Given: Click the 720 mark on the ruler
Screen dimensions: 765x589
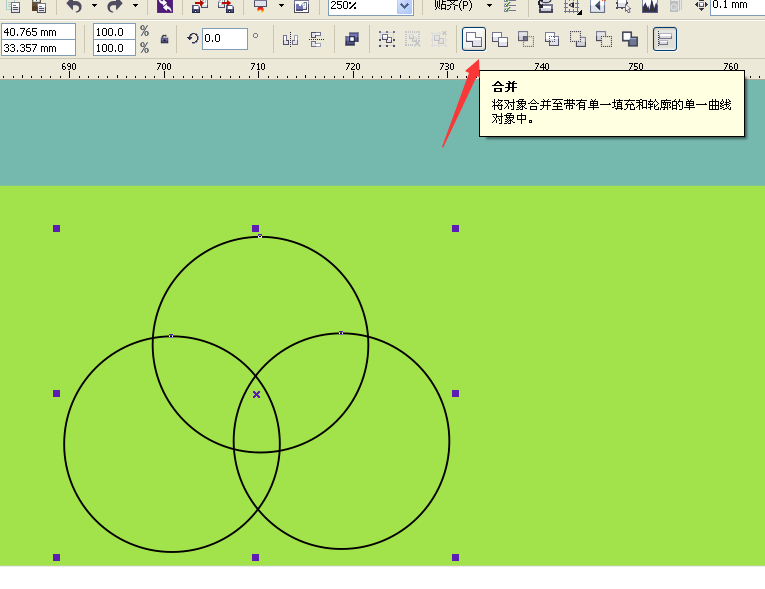Looking at the screenshot, I should click(x=353, y=66).
